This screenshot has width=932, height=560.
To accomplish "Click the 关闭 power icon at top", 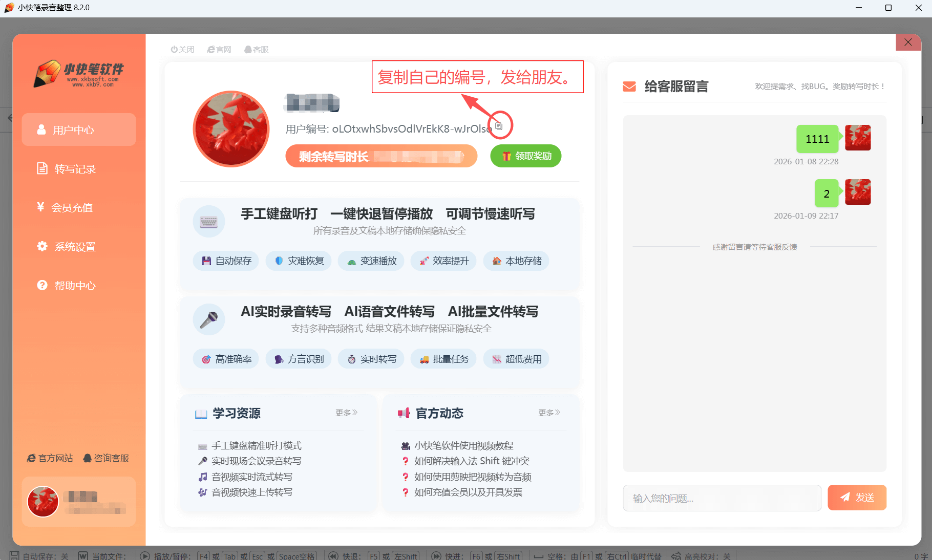I will pos(175,50).
